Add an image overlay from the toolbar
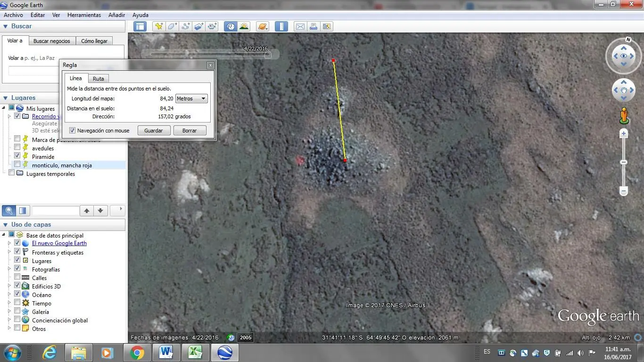644x362 pixels. [198, 26]
